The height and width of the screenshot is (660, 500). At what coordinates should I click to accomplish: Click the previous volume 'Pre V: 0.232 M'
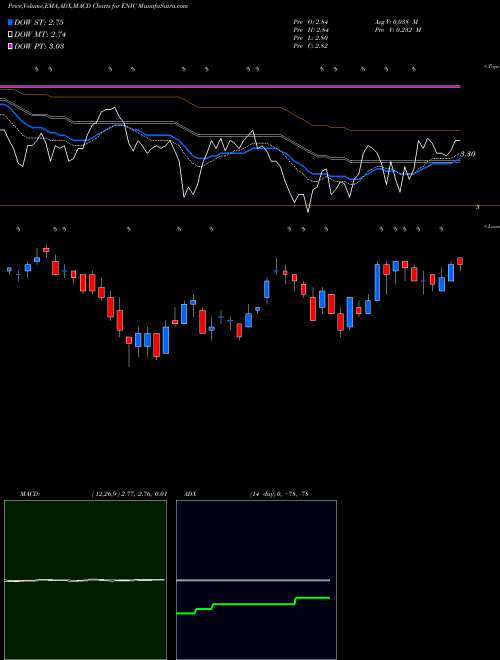pyautogui.click(x=398, y=30)
